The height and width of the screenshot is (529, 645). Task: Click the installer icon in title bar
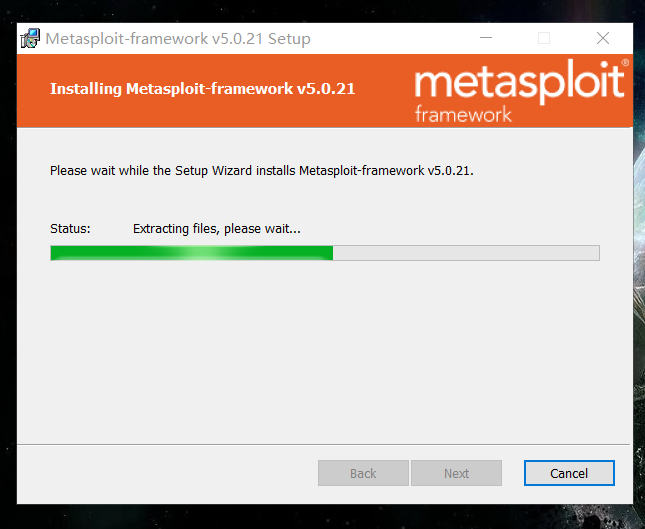[30, 38]
